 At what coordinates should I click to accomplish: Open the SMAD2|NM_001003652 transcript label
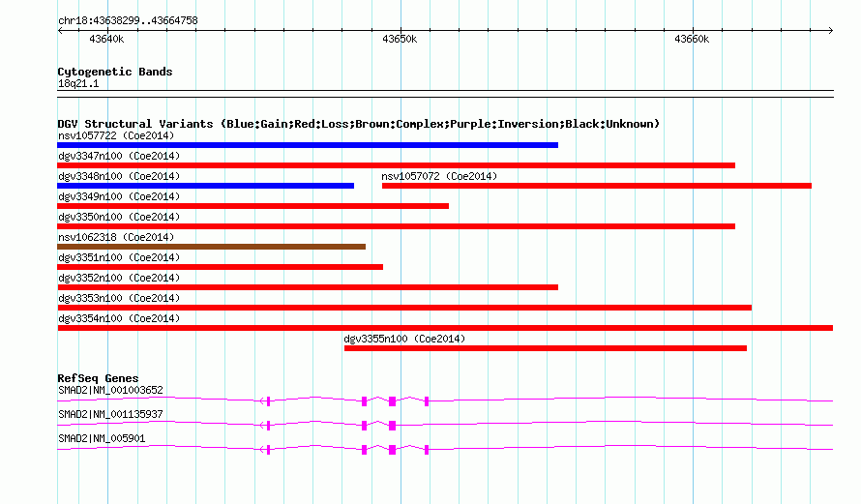(110, 391)
